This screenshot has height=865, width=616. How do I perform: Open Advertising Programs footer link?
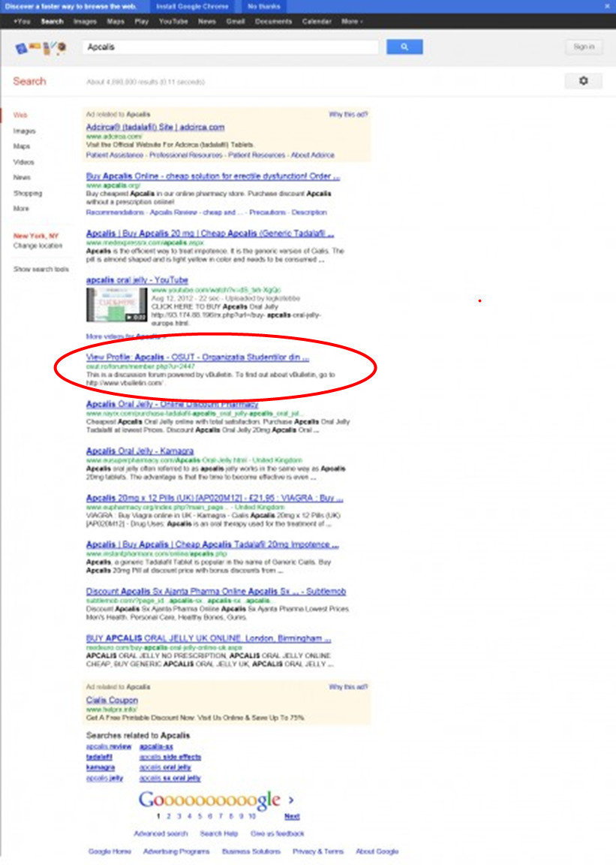(176, 851)
